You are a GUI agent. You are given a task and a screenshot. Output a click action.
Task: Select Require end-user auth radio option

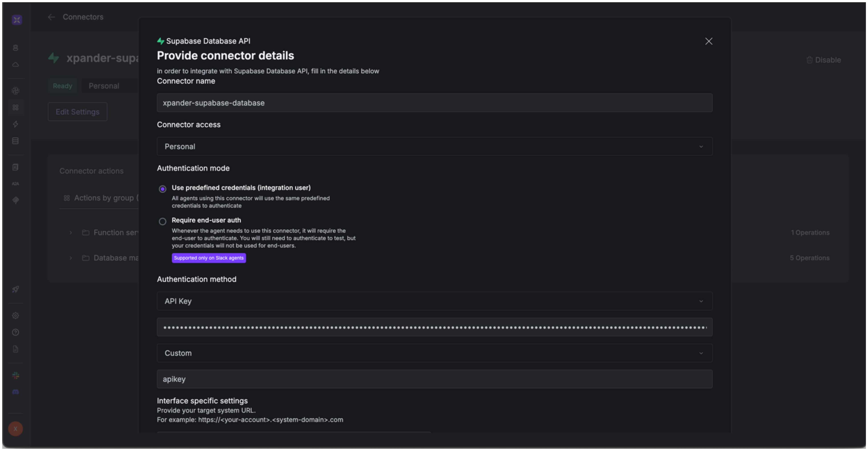coord(162,222)
